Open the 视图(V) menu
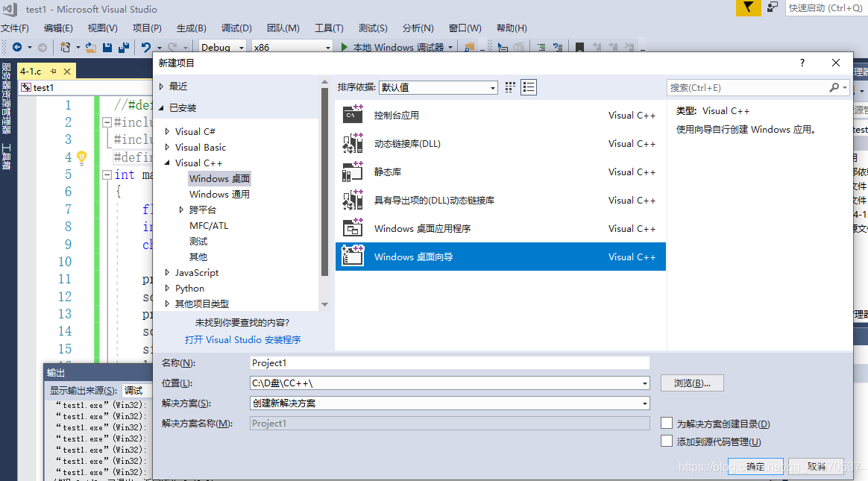 102,28
